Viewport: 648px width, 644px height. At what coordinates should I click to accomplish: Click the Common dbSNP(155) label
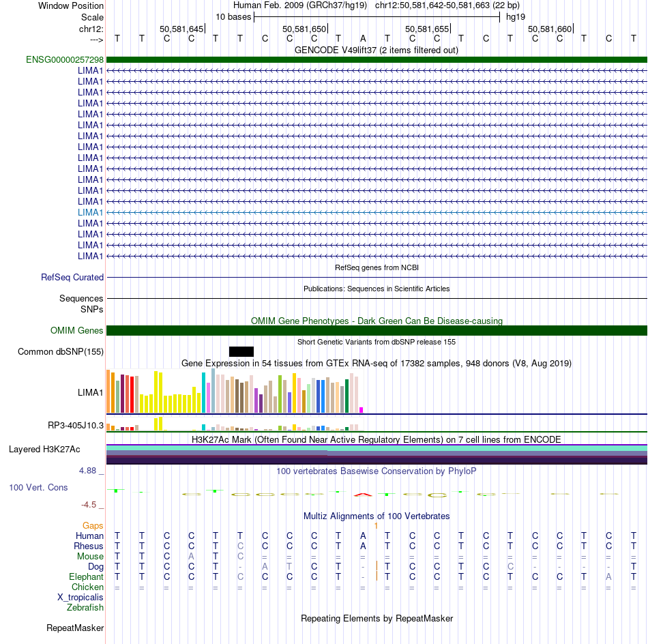60,352
